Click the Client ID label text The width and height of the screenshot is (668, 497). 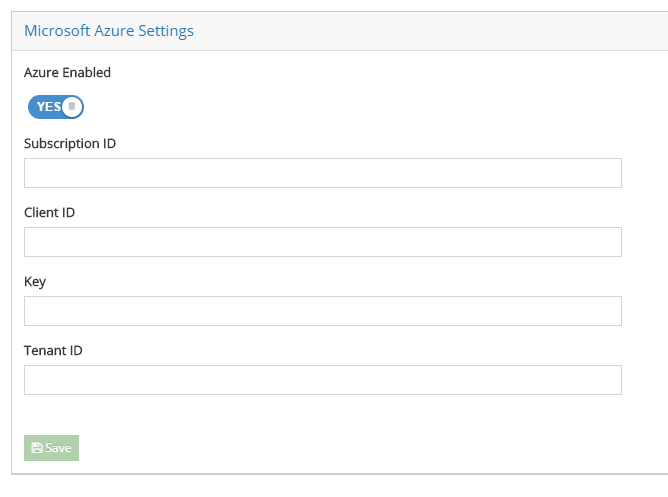pos(49,212)
